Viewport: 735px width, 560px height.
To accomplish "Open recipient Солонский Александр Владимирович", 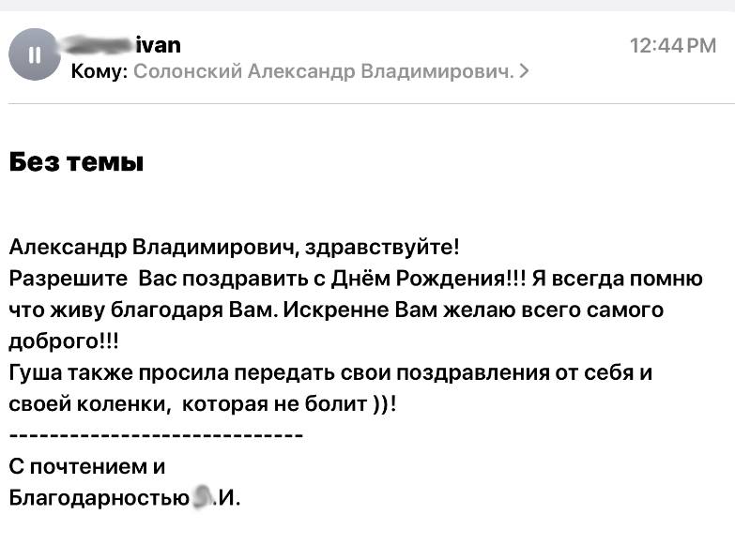I will 324,71.
